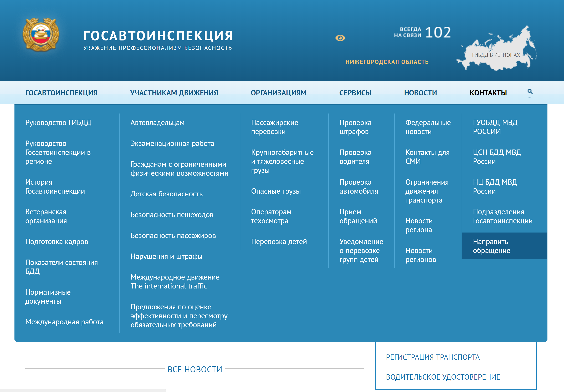
Task: Open Нарушения и штрафы link
Action: click(166, 256)
